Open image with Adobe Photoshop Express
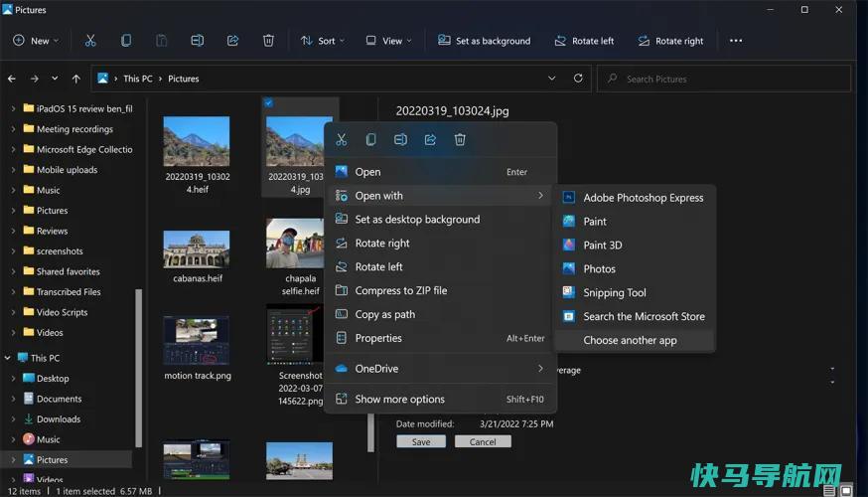The height and width of the screenshot is (497, 868). [635, 198]
